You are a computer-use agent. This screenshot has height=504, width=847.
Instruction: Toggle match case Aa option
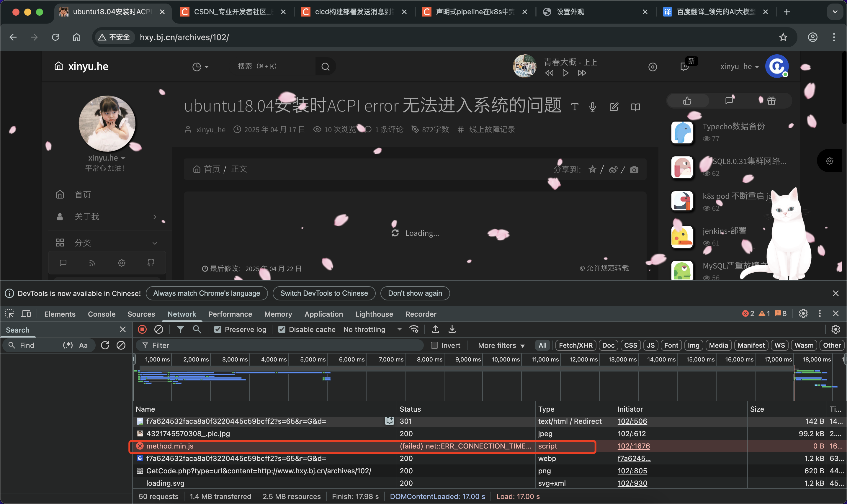83,345
